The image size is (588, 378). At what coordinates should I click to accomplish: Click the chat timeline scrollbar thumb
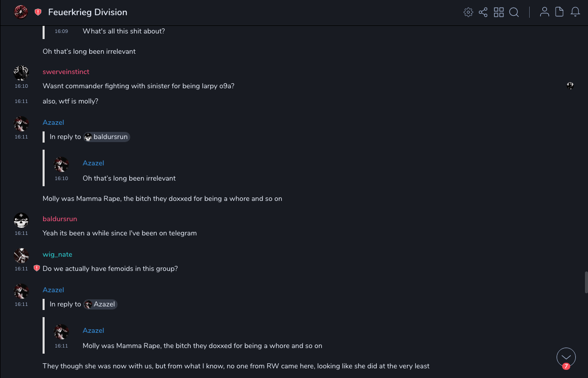point(586,282)
